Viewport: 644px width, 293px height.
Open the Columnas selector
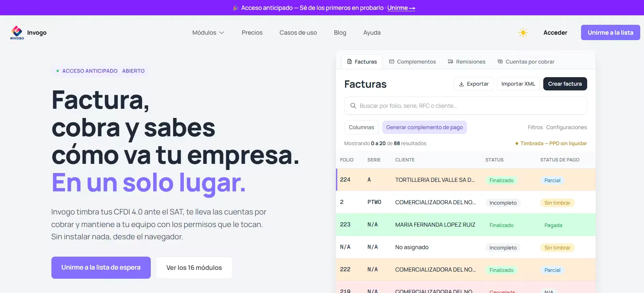(361, 127)
